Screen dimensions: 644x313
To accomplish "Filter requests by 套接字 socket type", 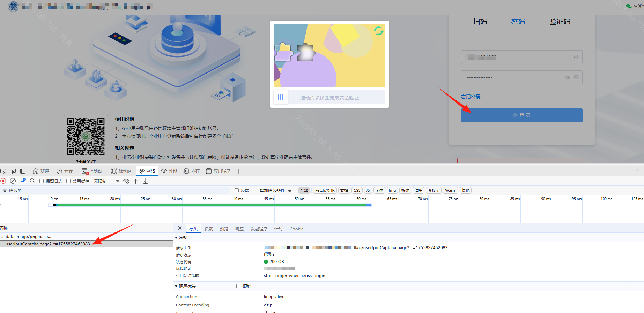I will [x=434, y=190].
